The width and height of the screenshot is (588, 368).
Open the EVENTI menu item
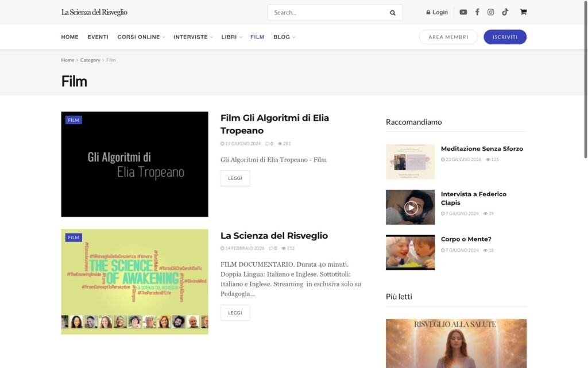coord(98,37)
